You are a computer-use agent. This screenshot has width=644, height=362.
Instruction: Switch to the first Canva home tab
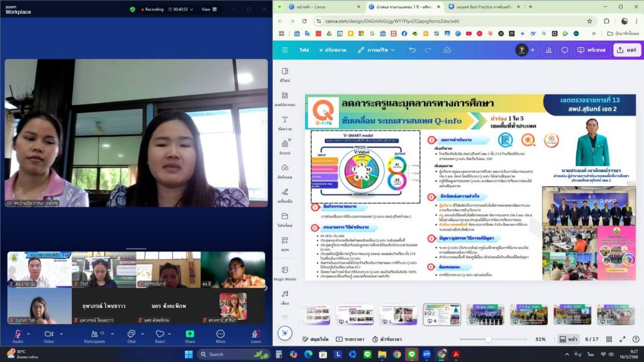325,6
